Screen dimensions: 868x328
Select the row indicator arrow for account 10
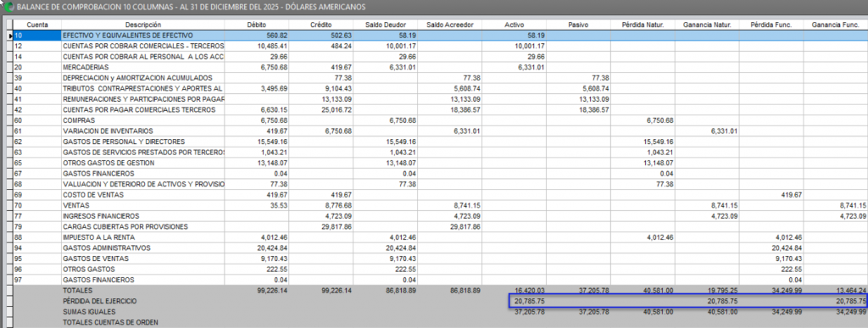[x=8, y=36]
